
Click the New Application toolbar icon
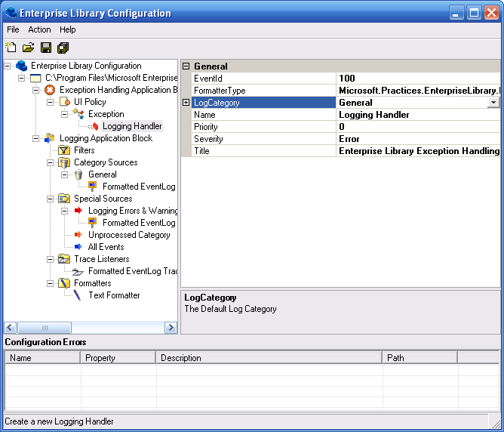point(11,48)
